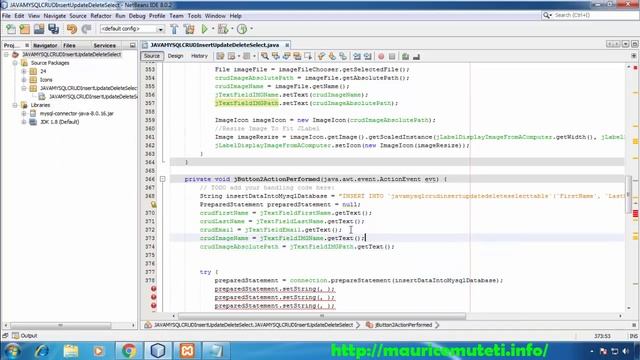Screen dimensions: 640x360
Task: Click the Windows Start button
Action: tap(12, 351)
